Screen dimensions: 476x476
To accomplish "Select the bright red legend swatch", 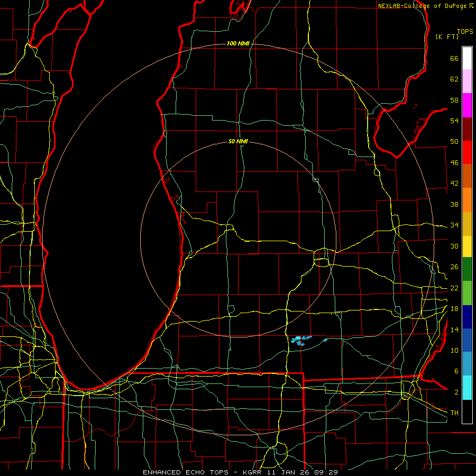I will [x=467, y=152].
